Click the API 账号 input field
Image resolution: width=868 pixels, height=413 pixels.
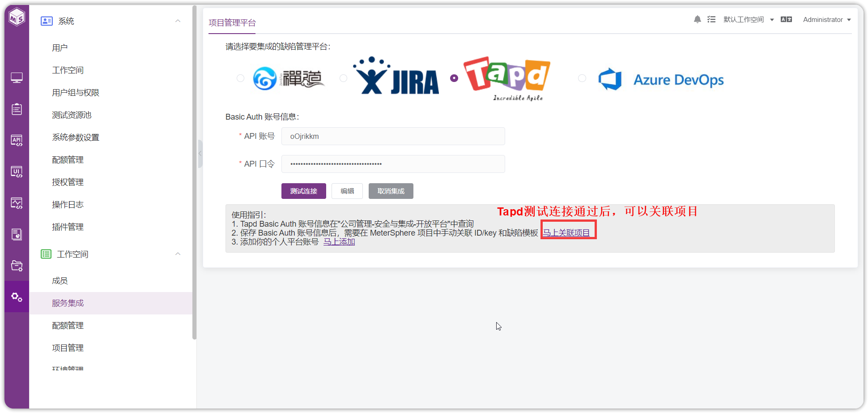point(393,136)
